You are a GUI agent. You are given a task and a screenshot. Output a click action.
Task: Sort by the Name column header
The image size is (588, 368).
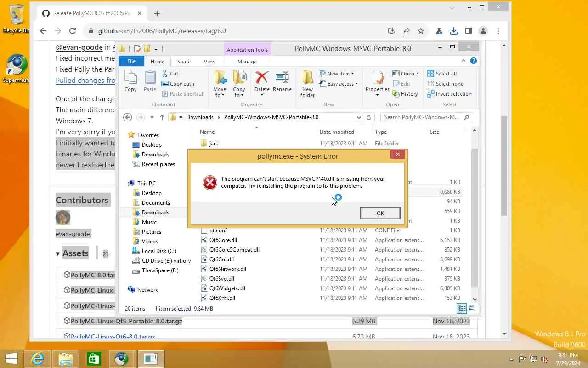point(207,132)
